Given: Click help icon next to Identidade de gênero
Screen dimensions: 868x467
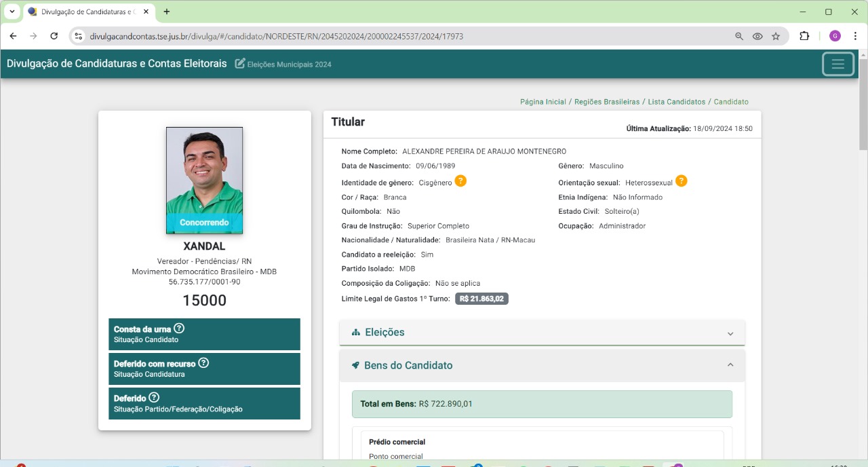Looking at the screenshot, I should tap(460, 181).
